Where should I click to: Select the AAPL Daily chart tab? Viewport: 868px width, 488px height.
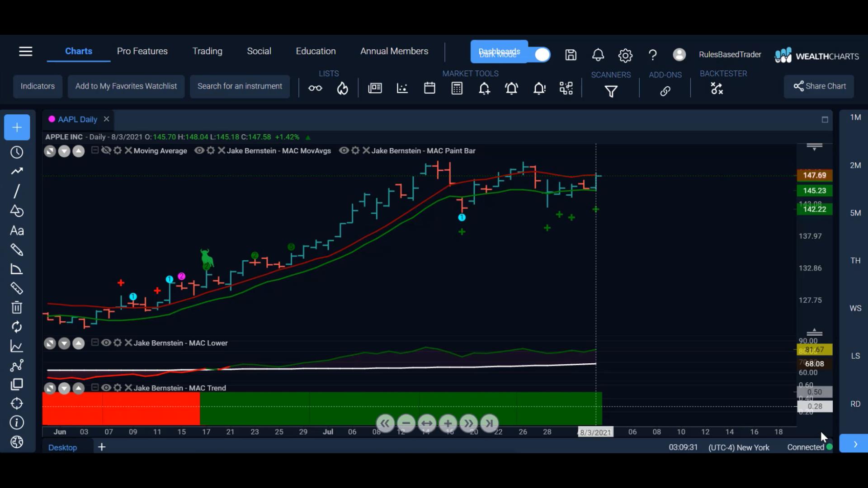click(77, 119)
